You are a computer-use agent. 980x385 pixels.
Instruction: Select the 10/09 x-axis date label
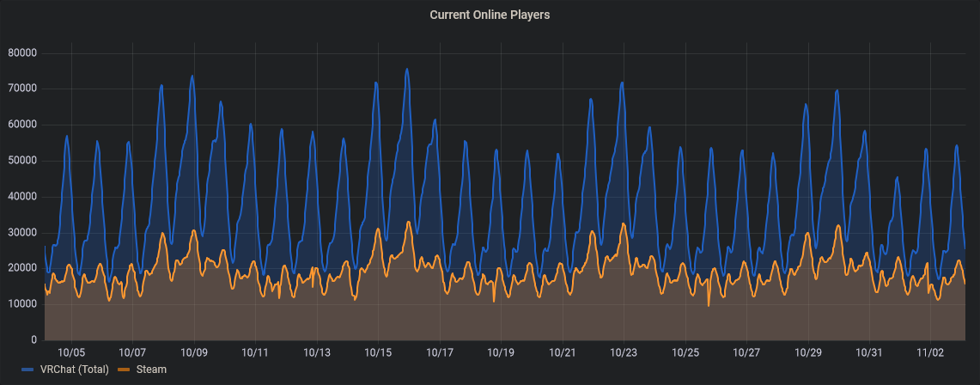(x=194, y=352)
